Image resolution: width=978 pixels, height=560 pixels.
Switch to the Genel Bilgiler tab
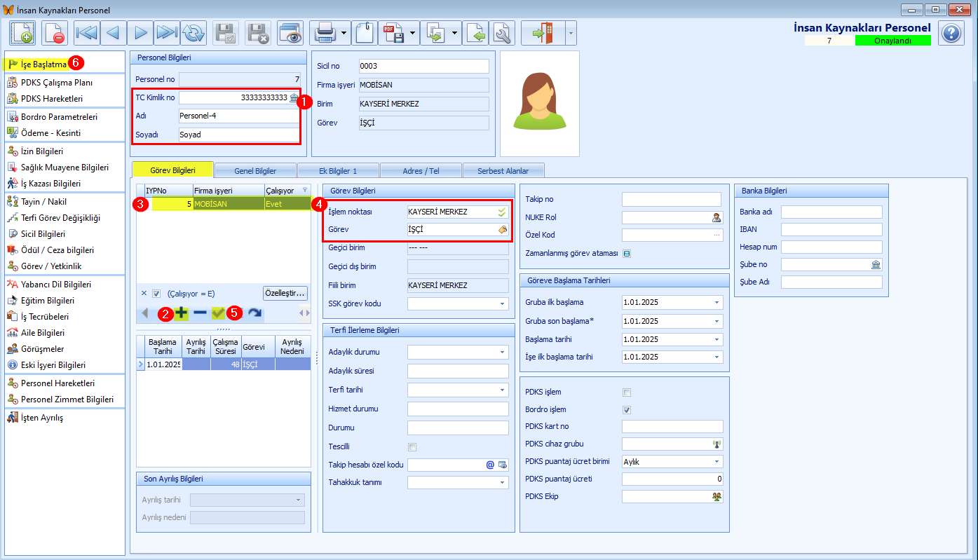pyautogui.click(x=255, y=170)
